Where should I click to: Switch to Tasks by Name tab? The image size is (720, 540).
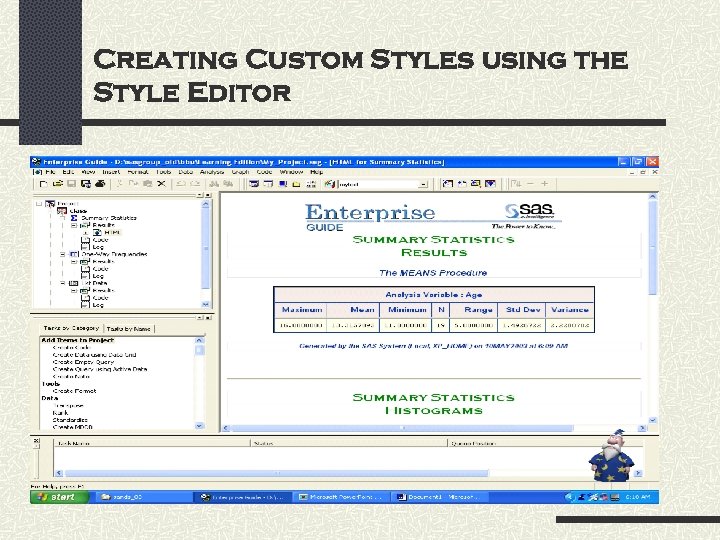pyautogui.click(x=129, y=329)
